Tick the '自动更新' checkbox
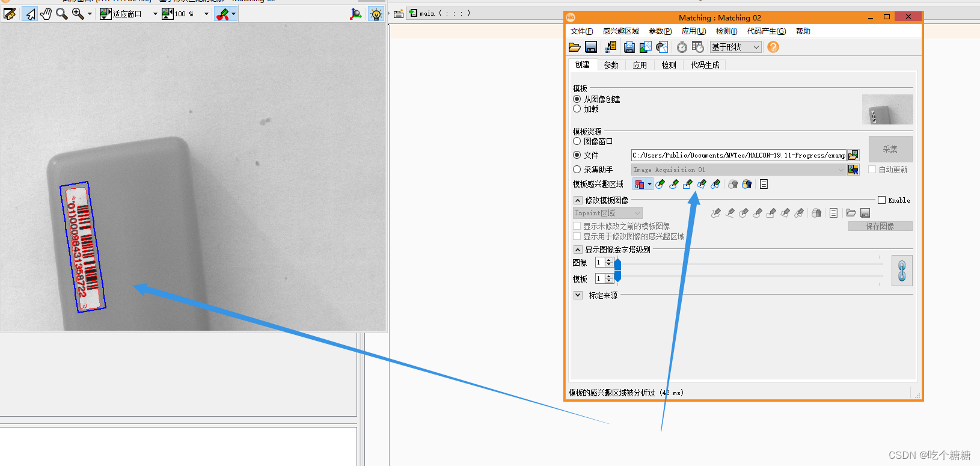Viewport: 980px width, 466px height. [872, 170]
